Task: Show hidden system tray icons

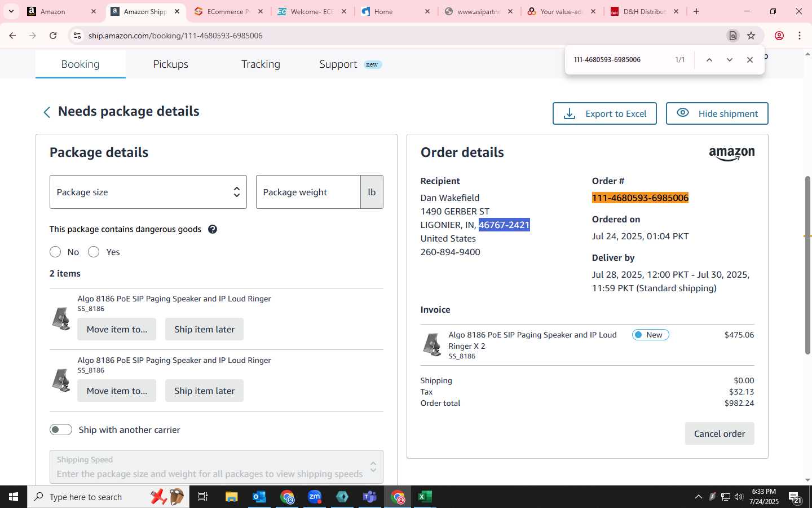Action: (699, 497)
